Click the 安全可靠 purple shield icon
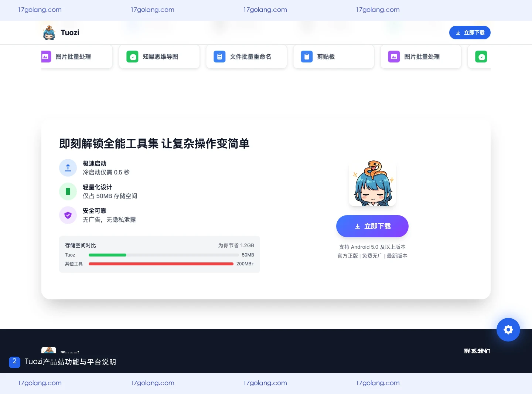Viewport: 532px width, 394px height. pyautogui.click(x=68, y=215)
